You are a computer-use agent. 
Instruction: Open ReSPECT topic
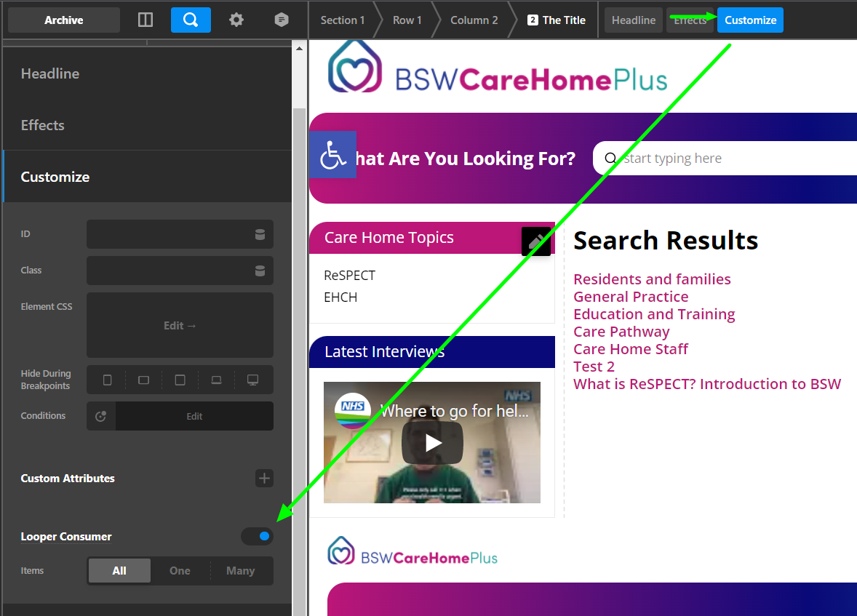click(350, 276)
